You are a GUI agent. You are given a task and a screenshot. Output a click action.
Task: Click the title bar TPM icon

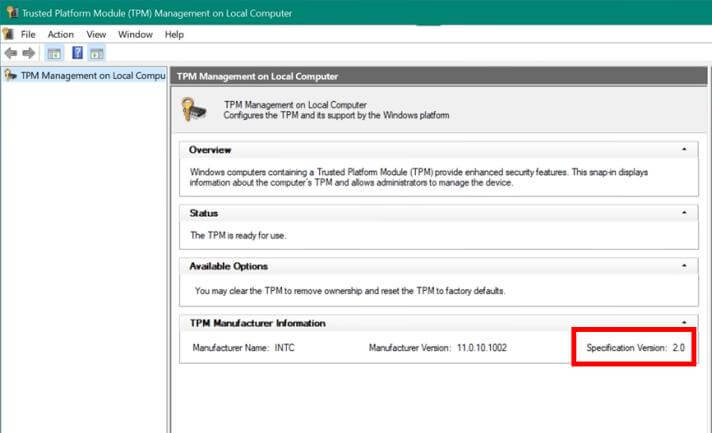10,12
